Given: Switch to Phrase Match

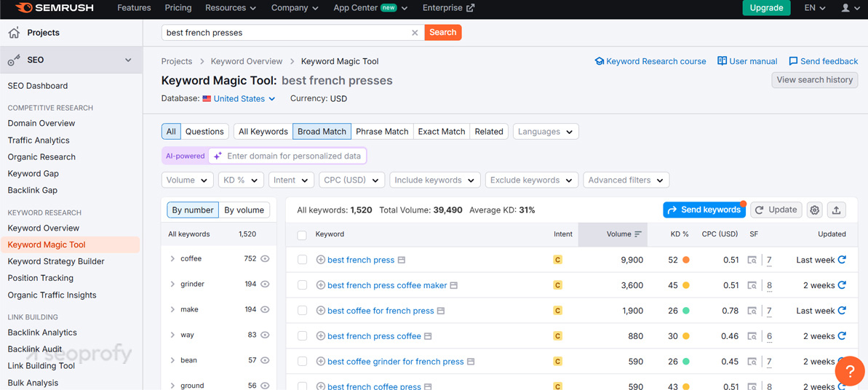Looking at the screenshot, I should [x=382, y=132].
